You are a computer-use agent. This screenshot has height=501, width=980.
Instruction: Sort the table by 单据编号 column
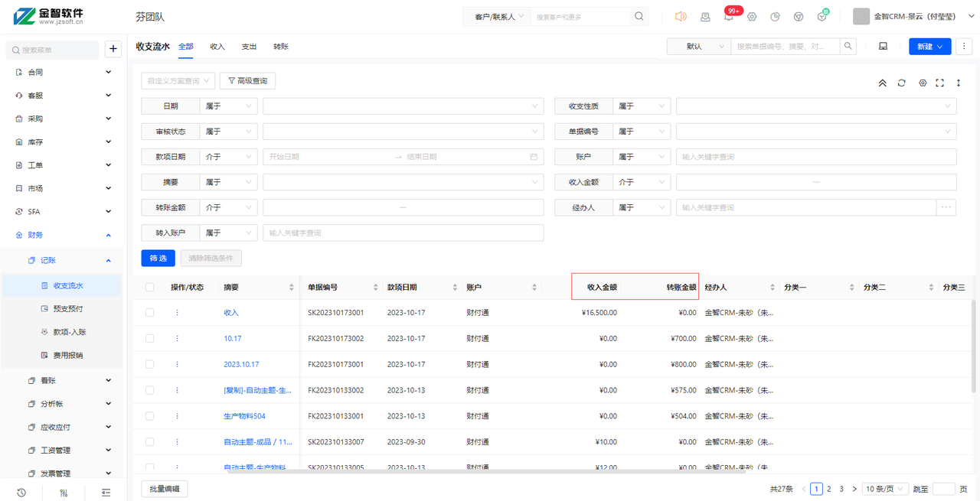click(375, 288)
